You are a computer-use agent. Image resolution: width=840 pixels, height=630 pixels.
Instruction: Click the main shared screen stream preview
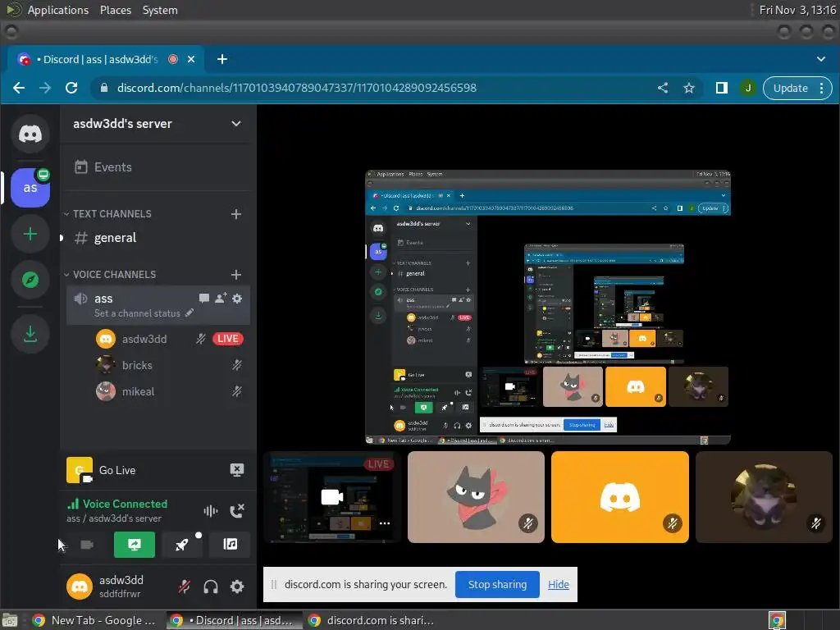click(548, 307)
